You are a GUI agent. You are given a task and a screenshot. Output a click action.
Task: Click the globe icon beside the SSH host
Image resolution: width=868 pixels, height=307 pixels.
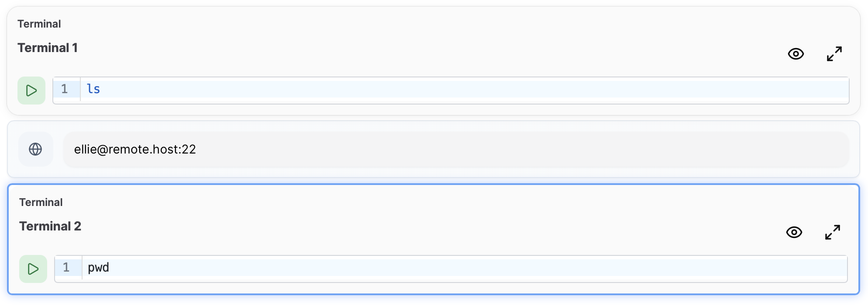click(35, 149)
